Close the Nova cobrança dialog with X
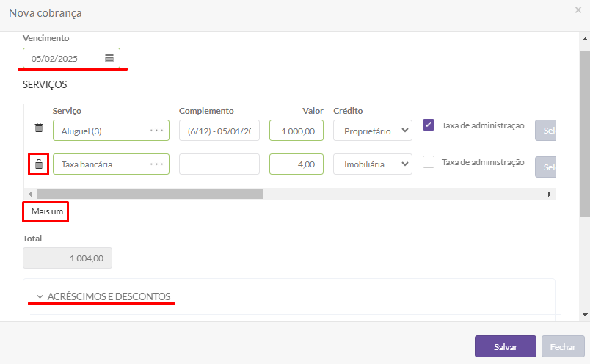The height and width of the screenshot is (364, 590). (x=578, y=10)
